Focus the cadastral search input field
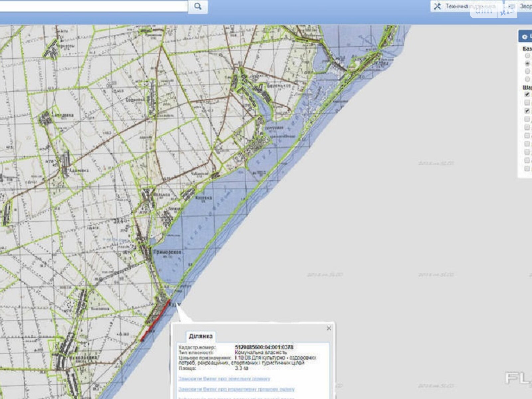Image resolution: width=532 pixels, height=399 pixels. pos(94,6)
